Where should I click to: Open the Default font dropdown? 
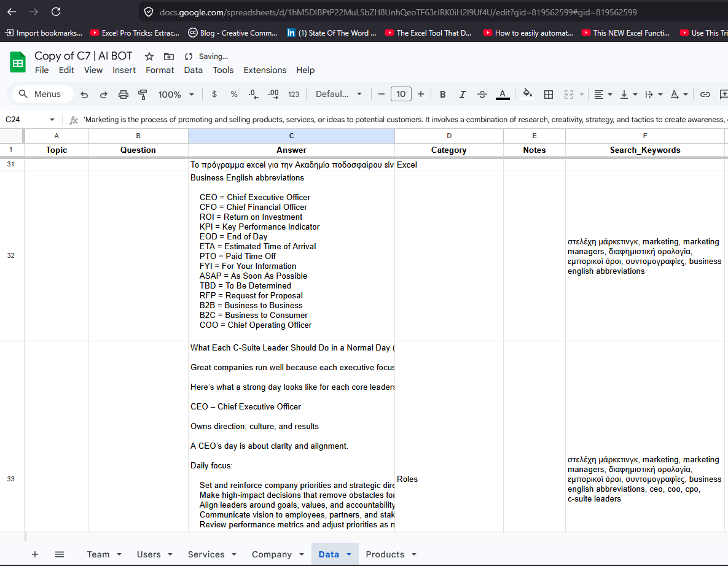click(x=339, y=94)
